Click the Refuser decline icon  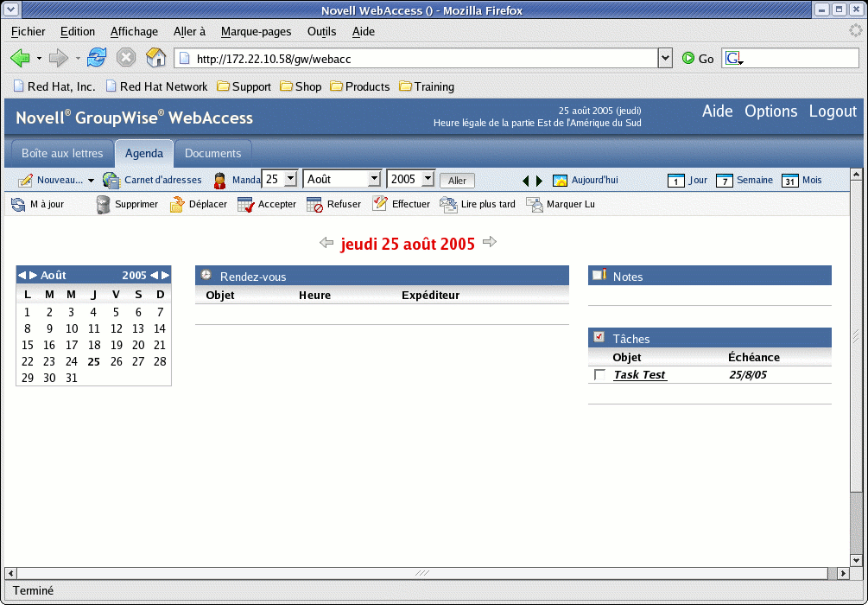[314, 205]
